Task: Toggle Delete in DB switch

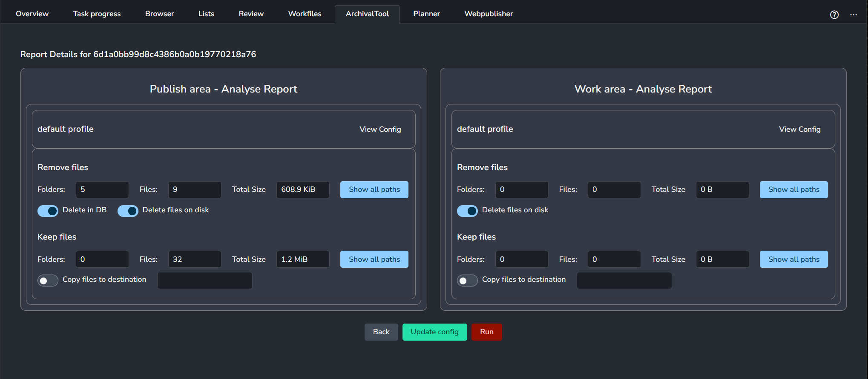Action: pyautogui.click(x=48, y=211)
